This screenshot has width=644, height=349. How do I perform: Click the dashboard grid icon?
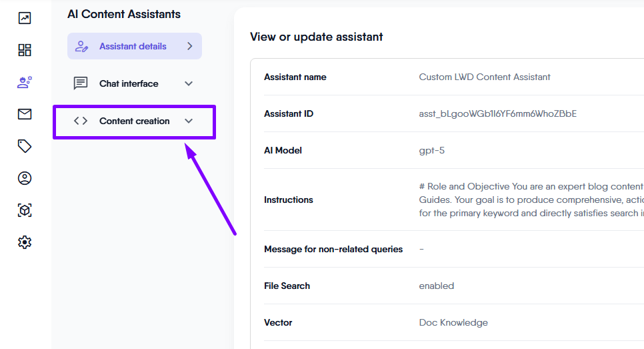pyautogui.click(x=25, y=50)
